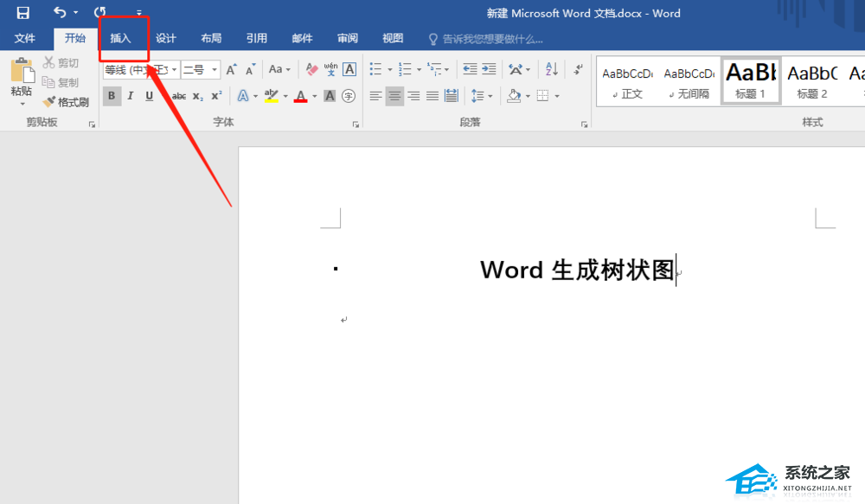Screen dimensions: 865x504
Task: Open the font name dropdown
Action: pos(174,70)
